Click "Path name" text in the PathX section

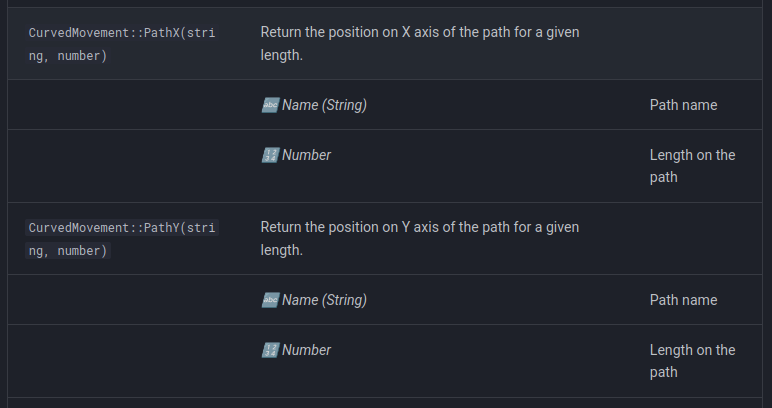pos(683,105)
